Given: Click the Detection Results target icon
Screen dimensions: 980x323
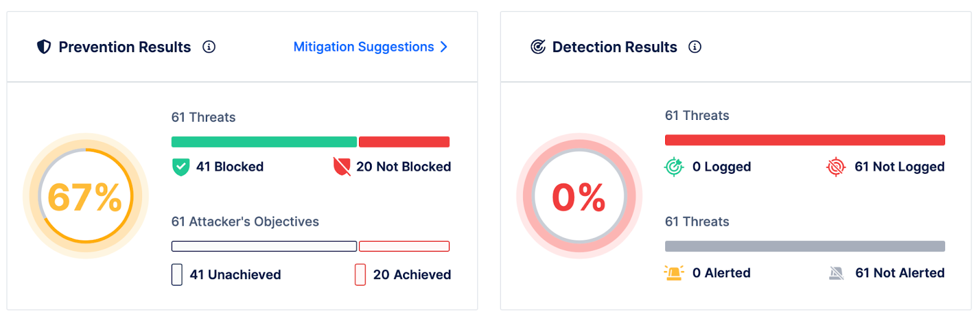Looking at the screenshot, I should [x=538, y=47].
